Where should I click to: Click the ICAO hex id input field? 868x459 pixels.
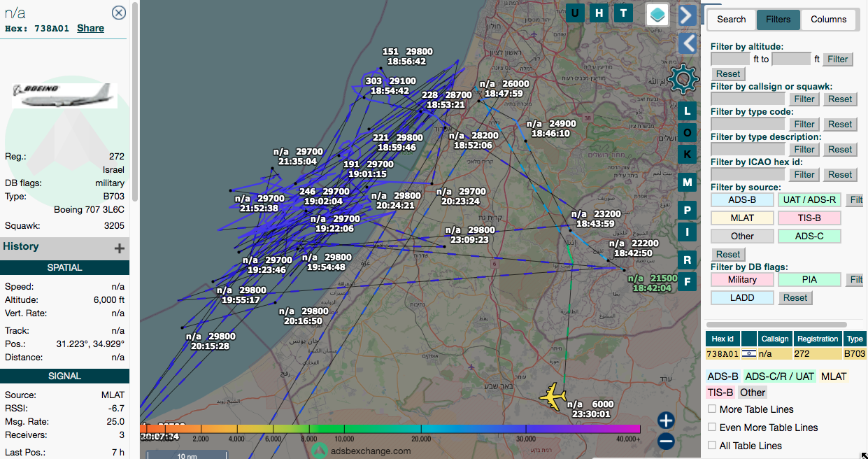[x=748, y=175]
